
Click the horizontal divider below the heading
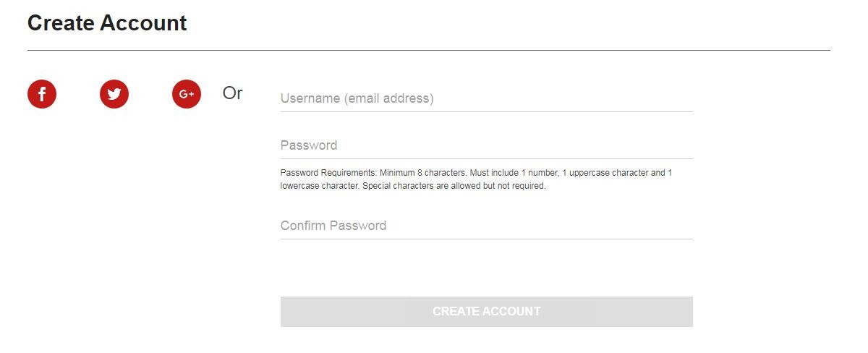tap(428, 50)
